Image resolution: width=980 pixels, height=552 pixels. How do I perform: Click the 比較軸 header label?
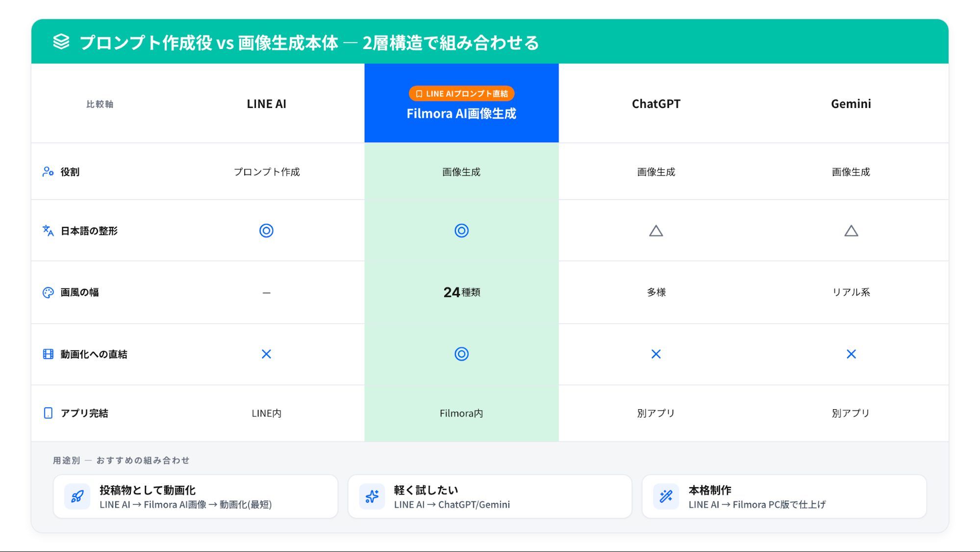click(x=100, y=104)
